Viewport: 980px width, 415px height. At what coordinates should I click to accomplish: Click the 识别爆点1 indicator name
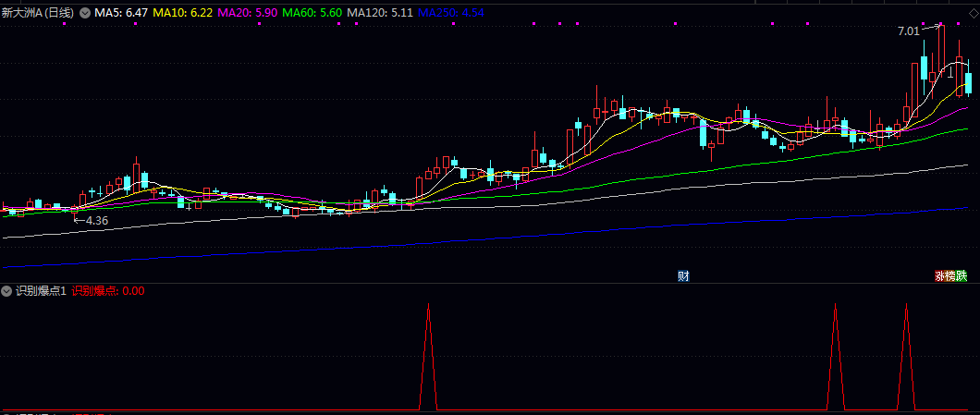click(41, 290)
